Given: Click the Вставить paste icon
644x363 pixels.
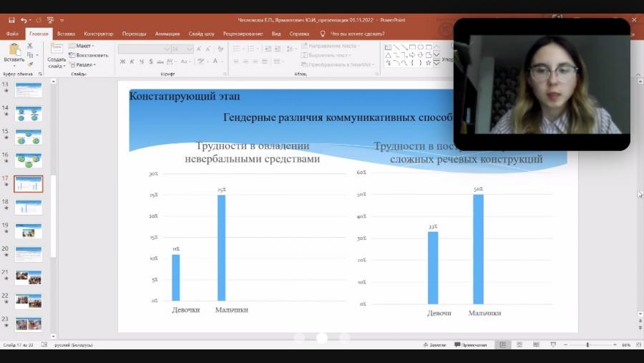Looking at the screenshot, I should tap(14, 49).
